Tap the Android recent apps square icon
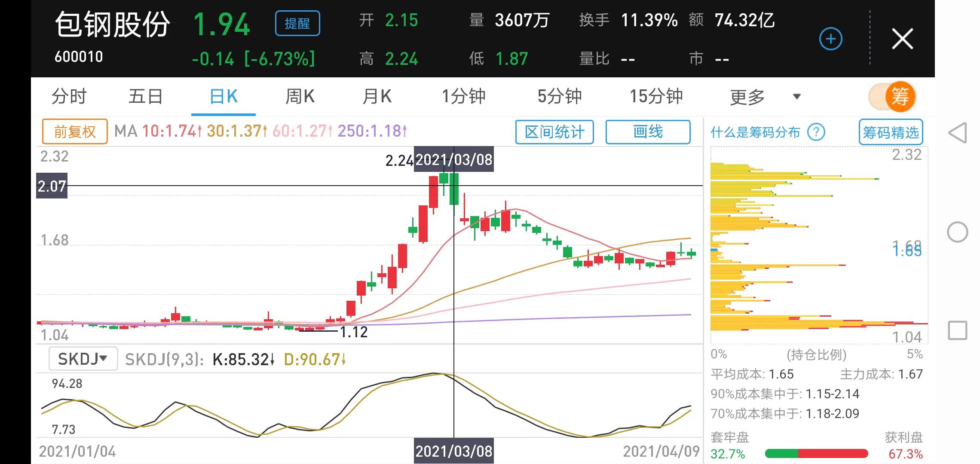Image resolution: width=980 pixels, height=464 pixels. [957, 331]
